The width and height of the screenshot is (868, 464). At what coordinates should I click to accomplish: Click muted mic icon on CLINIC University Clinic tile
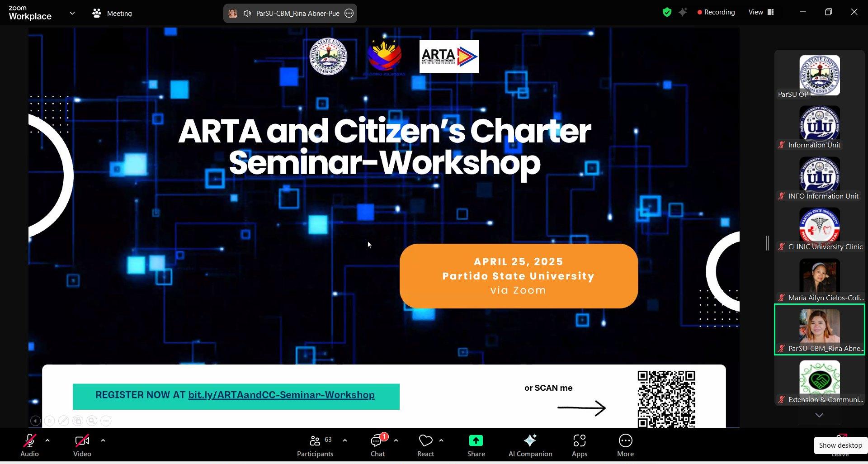coord(781,247)
